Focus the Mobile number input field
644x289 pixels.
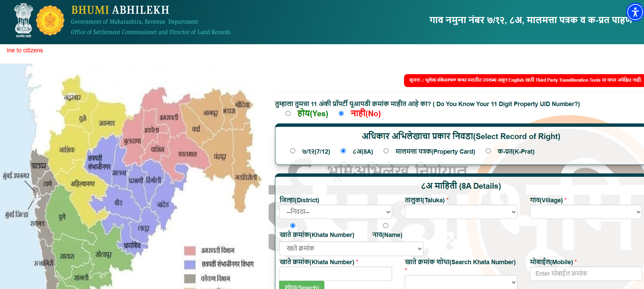(x=586, y=274)
